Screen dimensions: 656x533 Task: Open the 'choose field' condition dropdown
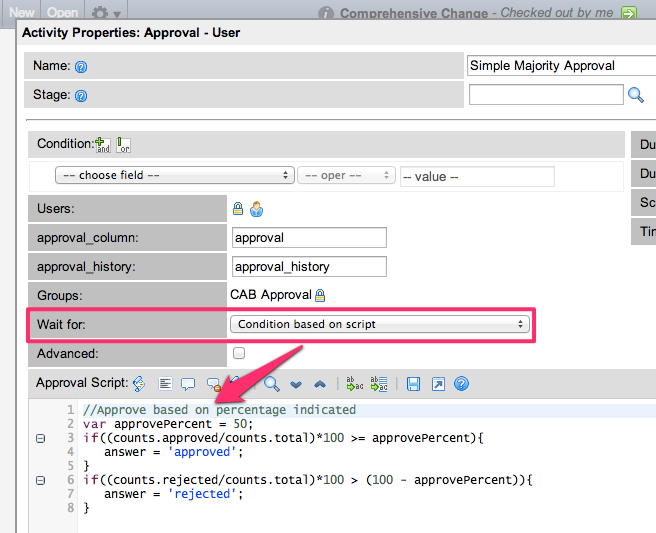[174, 175]
